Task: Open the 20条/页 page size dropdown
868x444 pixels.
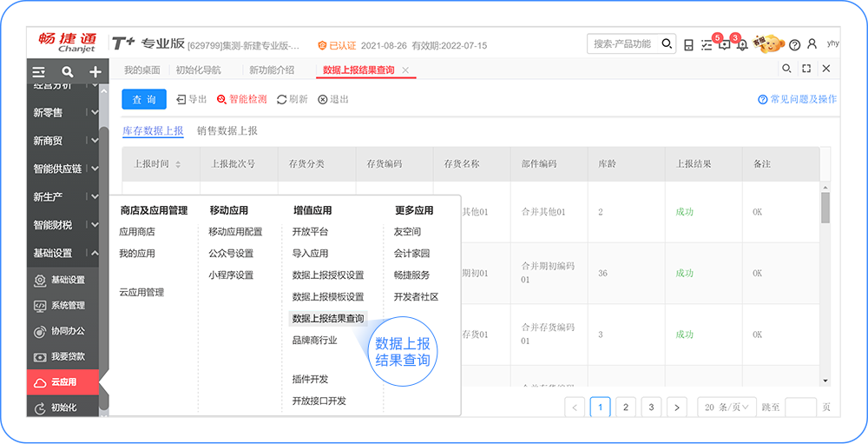Action: [x=727, y=407]
